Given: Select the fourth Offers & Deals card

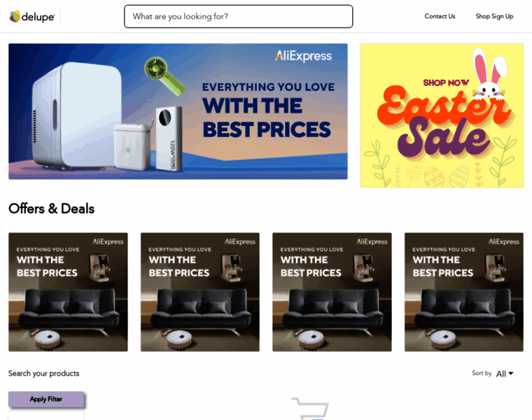Looking at the screenshot, I should pyautogui.click(x=464, y=292).
